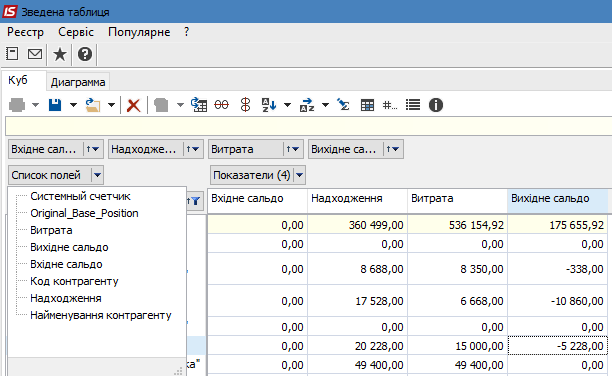612x376 pixels.
Task: Click the horizontal struck circles icon
Action: click(221, 105)
